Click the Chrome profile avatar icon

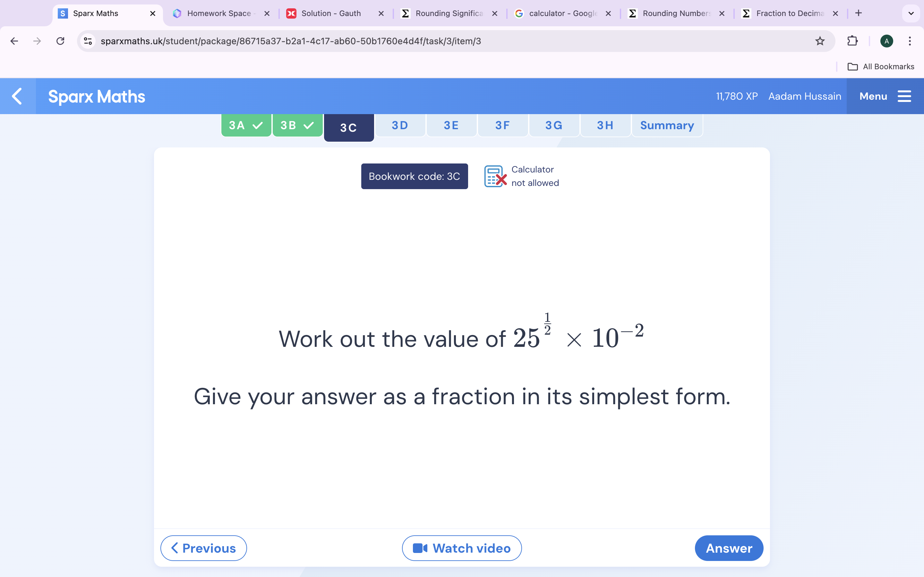point(887,41)
